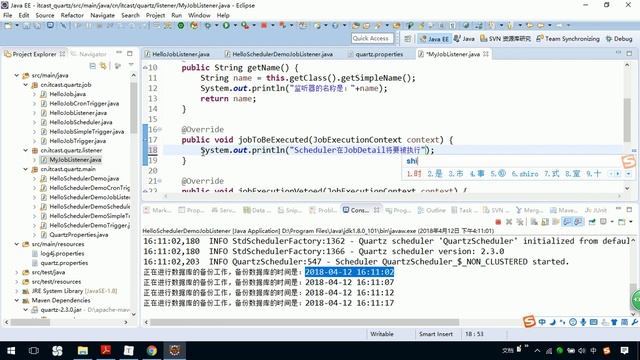Image resolution: width=640 pixels, height=360 pixels.
Task: Open the Navigate menu
Action: point(102,15)
